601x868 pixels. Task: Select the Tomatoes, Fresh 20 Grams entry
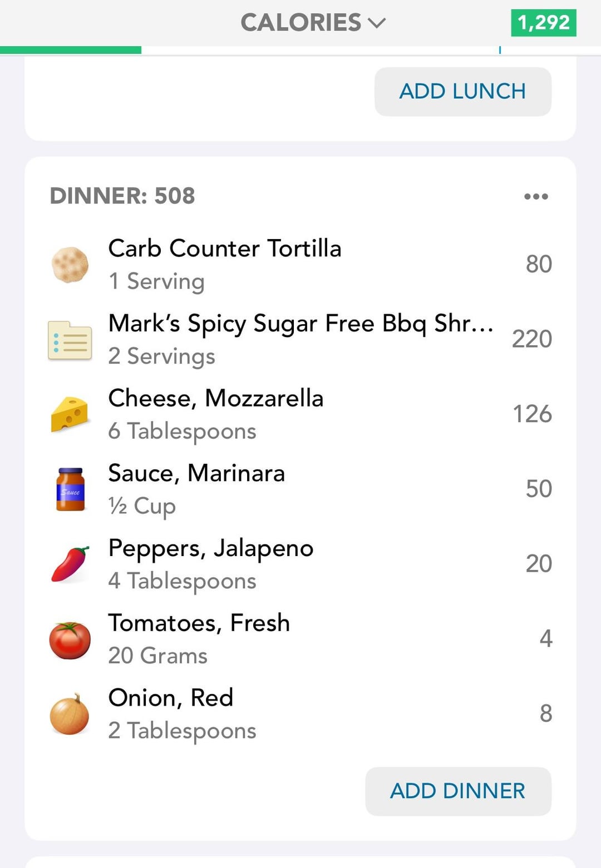tap(300, 639)
